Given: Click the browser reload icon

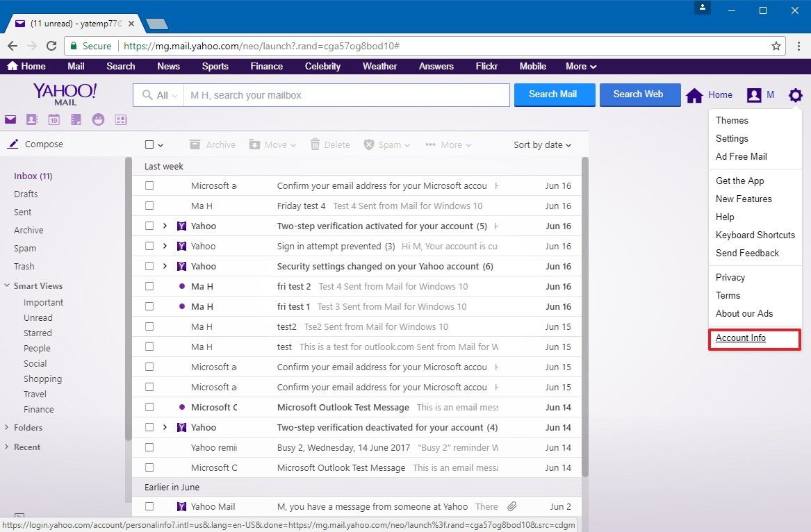Looking at the screenshot, I should pyautogui.click(x=51, y=46).
